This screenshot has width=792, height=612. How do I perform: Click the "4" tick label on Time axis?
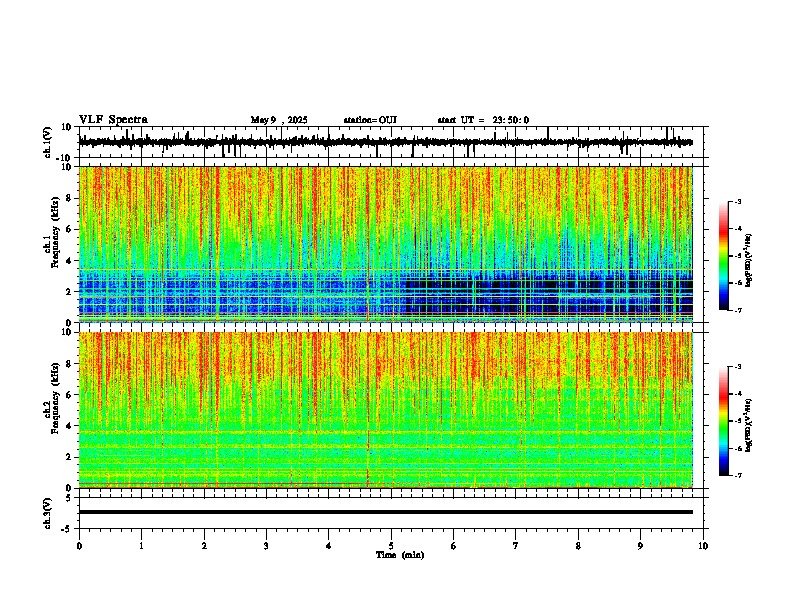(x=329, y=546)
